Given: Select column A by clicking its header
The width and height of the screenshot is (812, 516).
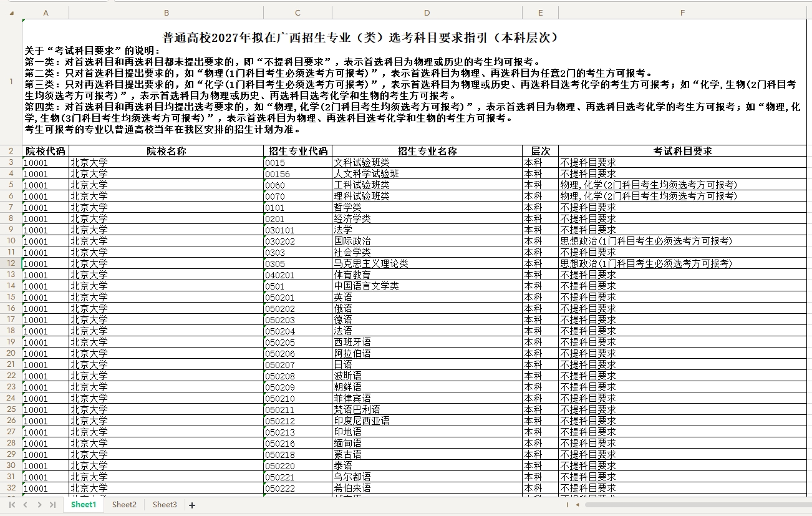Looking at the screenshot, I should tap(46, 12).
